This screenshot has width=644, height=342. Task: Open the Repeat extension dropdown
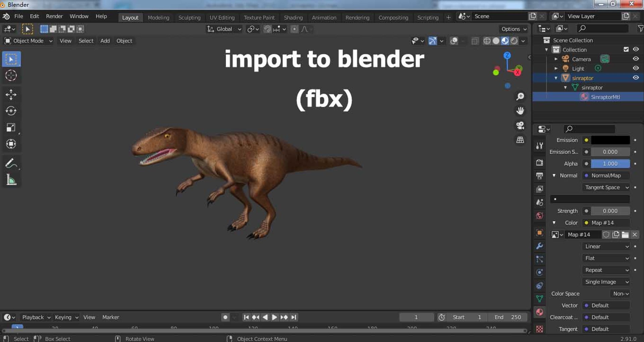pos(606,270)
